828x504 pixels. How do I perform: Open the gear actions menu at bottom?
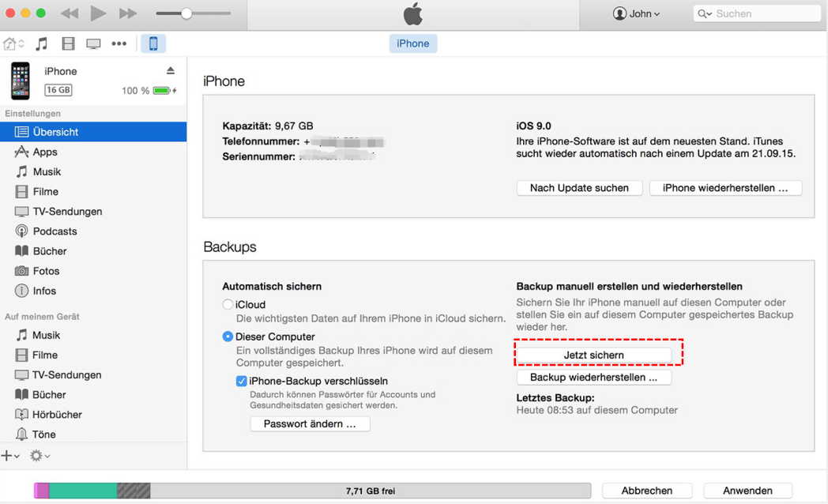(39, 456)
